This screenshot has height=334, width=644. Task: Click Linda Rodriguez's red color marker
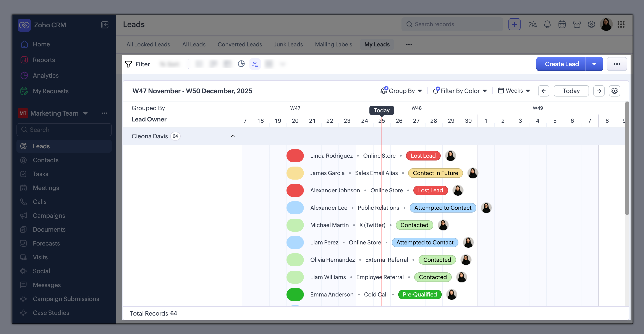click(295, 156)
